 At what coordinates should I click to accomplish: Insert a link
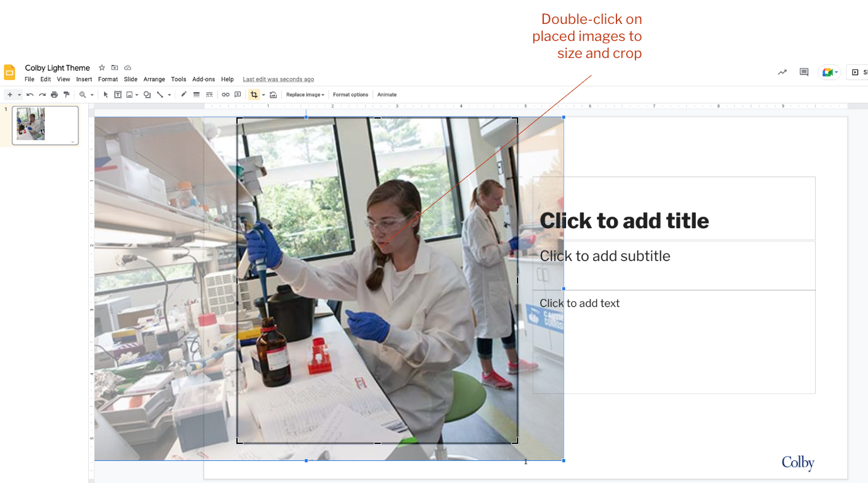coord(226,95)
